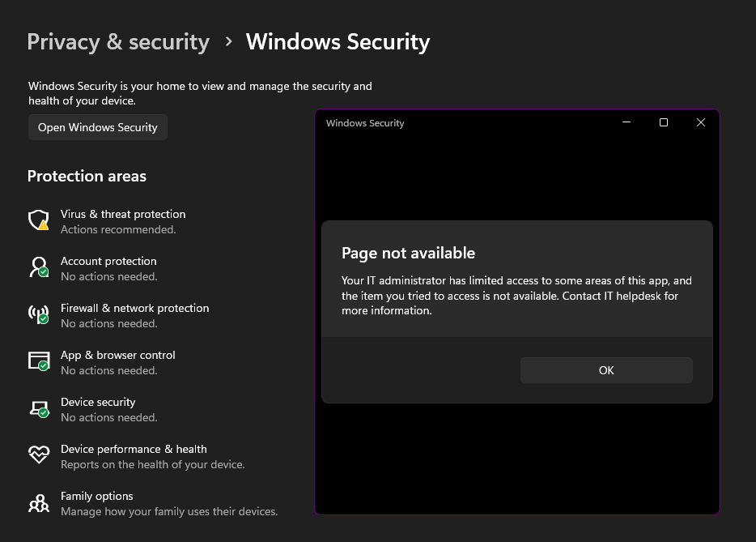Open Windows Security via the button
This screenshot has width=756, height=542.
[98, 127]
